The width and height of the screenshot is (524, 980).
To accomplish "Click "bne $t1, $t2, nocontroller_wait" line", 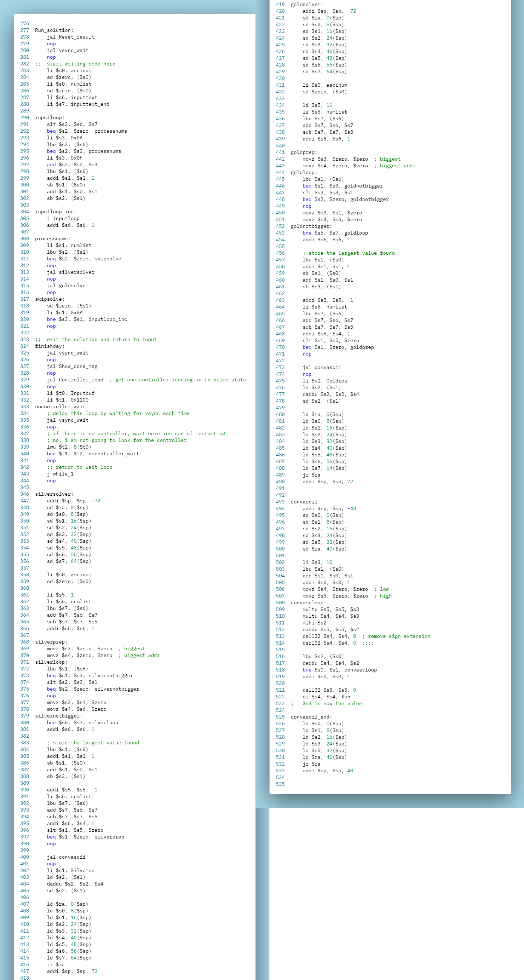I will 93,454.
